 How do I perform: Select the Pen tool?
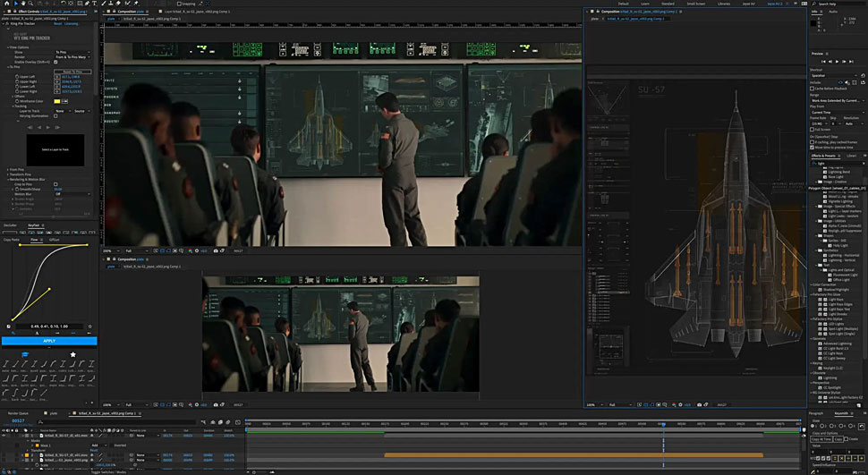pyautogui.click(x=87, y=4)
